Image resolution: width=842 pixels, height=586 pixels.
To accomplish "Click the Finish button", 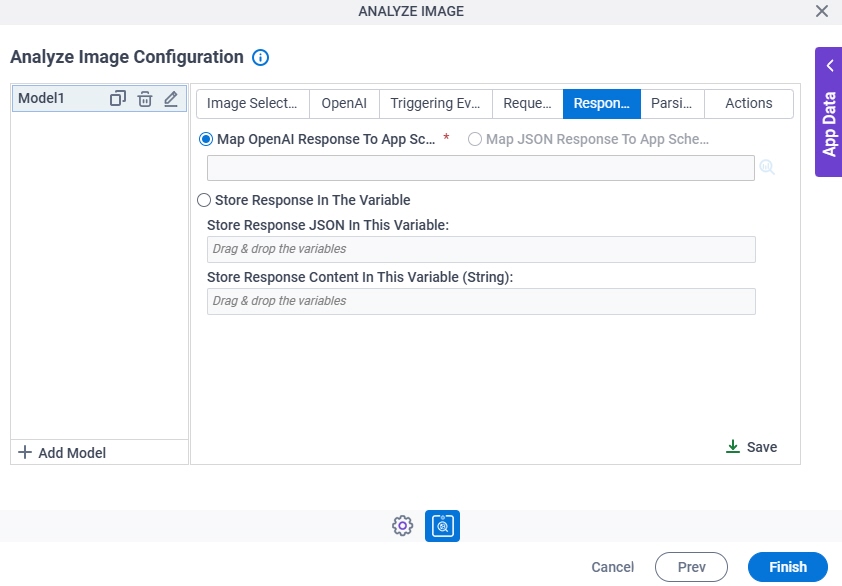I will 788,567.
